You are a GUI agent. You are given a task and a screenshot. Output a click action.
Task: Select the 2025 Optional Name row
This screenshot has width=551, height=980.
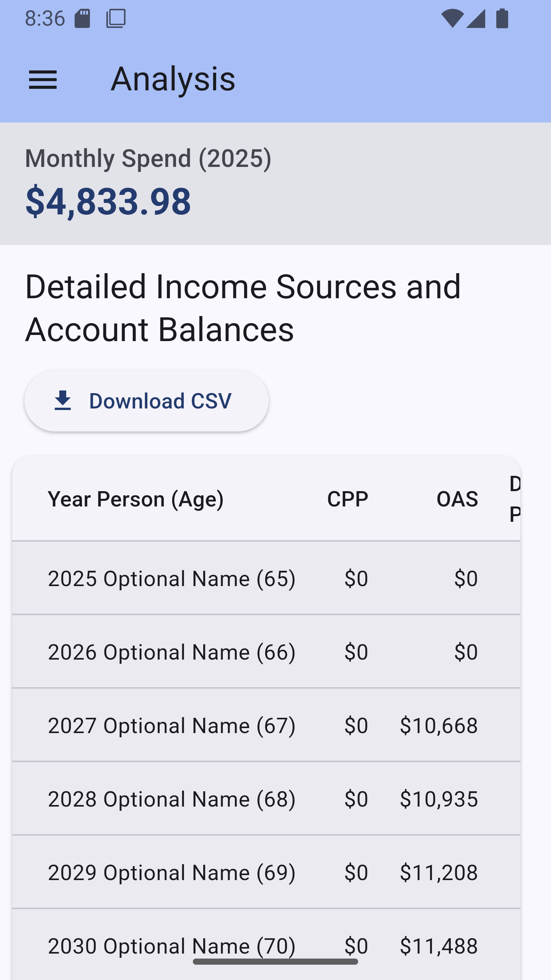tap(171, 578)
